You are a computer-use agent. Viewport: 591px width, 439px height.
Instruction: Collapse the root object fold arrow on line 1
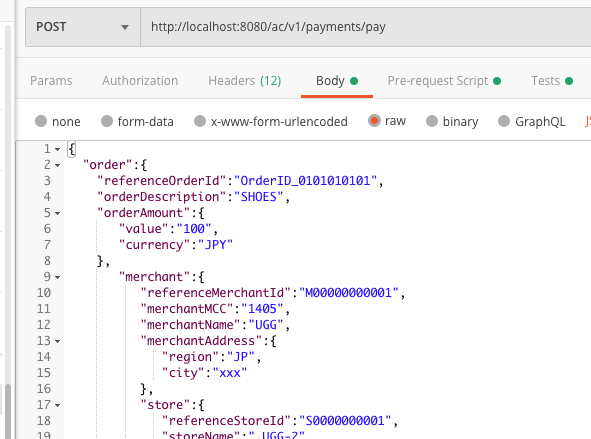click(x=57, y=150)
